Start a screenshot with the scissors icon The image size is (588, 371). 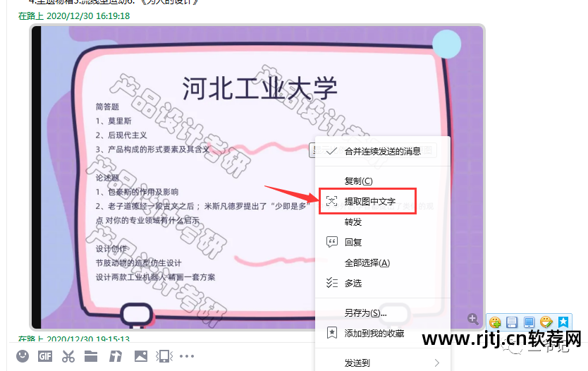68,356
